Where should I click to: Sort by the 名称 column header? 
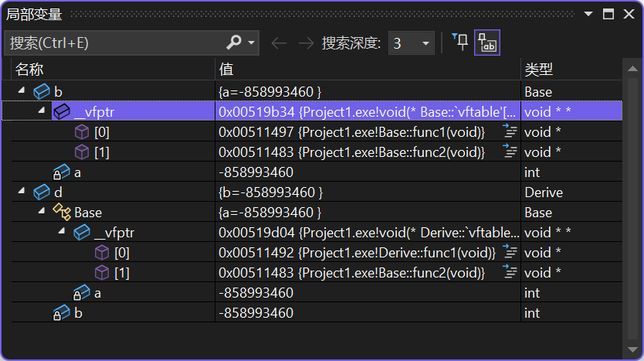(113, 69)
